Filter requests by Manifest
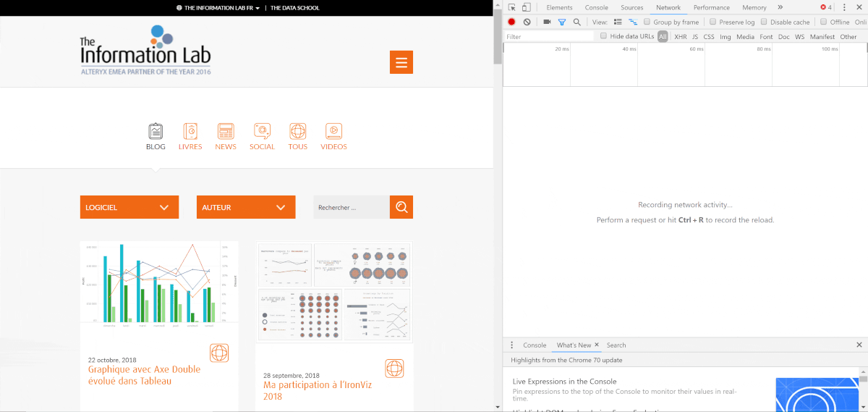868x412 pixels. 822,36
